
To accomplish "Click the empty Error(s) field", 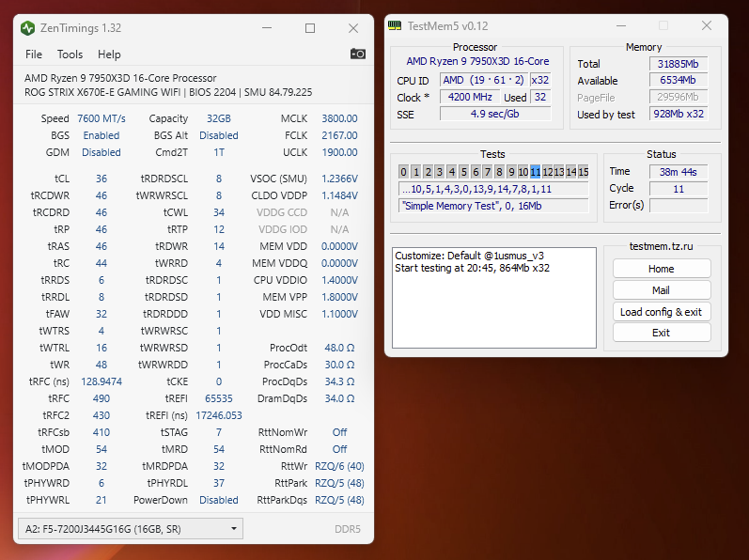I will [679, 205].
